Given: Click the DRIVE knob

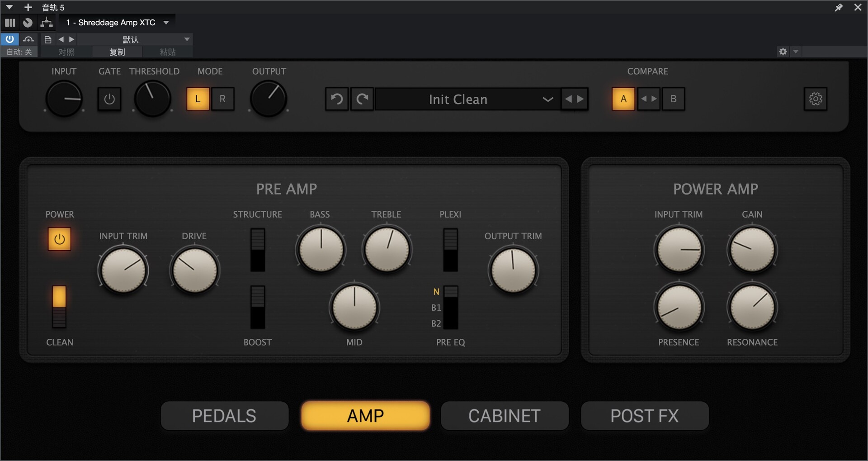Looking at the screenshot, I should pos(194,271).
